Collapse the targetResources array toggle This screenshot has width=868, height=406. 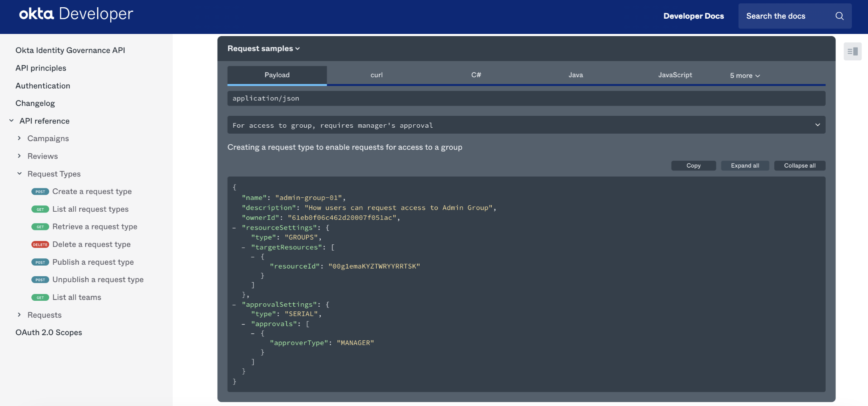click(x=244, y=247)
